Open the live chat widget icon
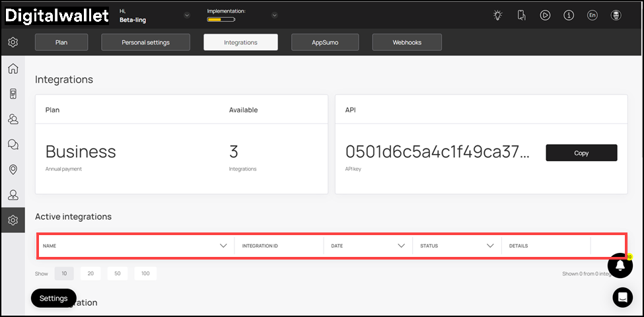Viewport: 644px width, 317px height. pos(622,297)
